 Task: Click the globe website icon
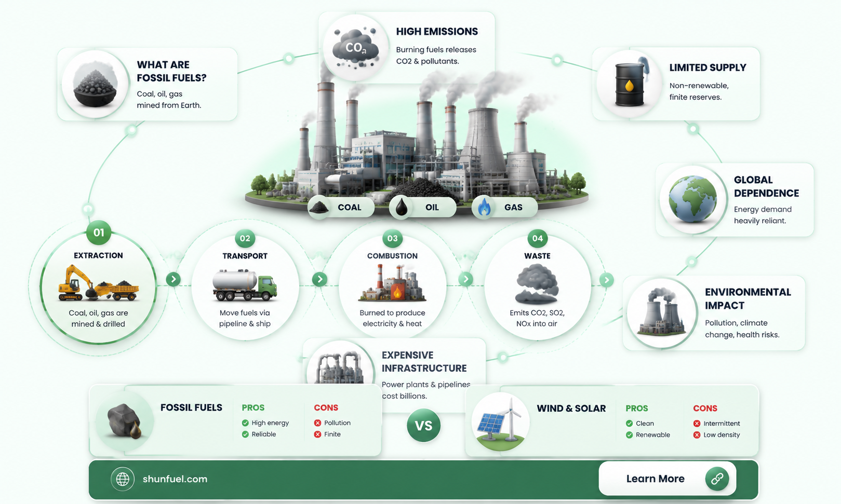123,479
